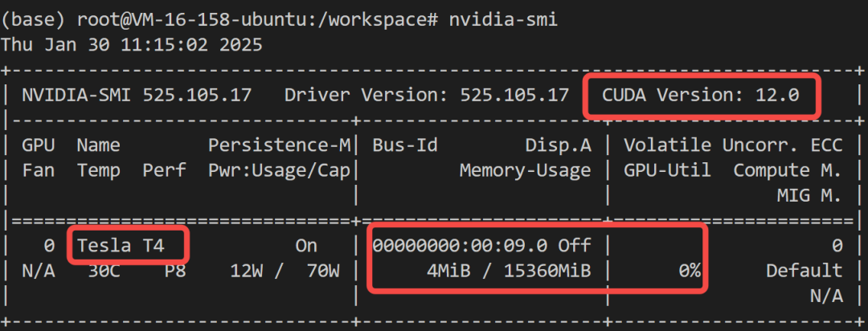The height and width of the screenshot is (331, 868).
Task: Click the shell prompt root@VM-16-158-ubuntu
Action: [178, 19]
